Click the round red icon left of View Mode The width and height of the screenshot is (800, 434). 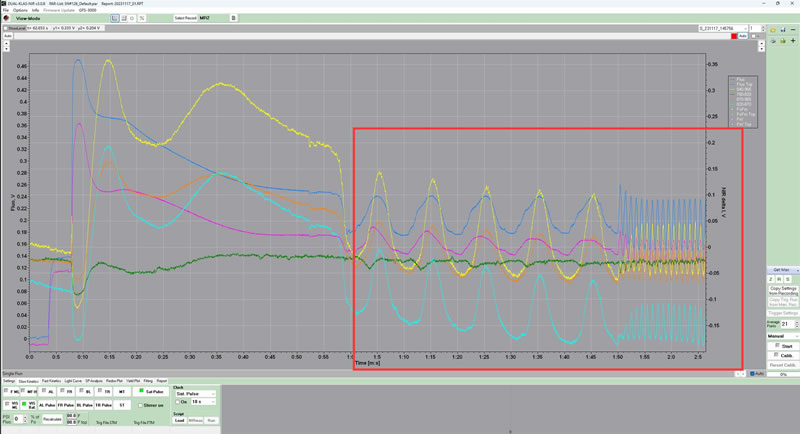(x=8, y=18)
